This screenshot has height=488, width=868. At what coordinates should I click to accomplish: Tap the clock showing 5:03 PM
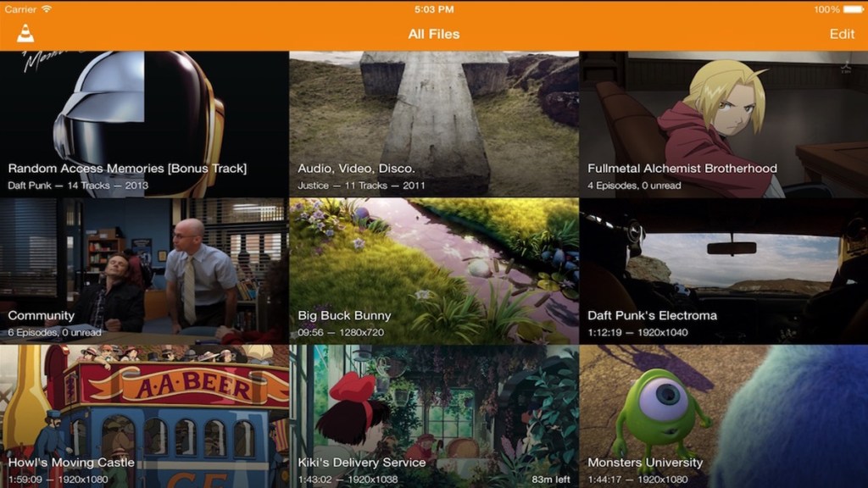click(x=434, y=9)
